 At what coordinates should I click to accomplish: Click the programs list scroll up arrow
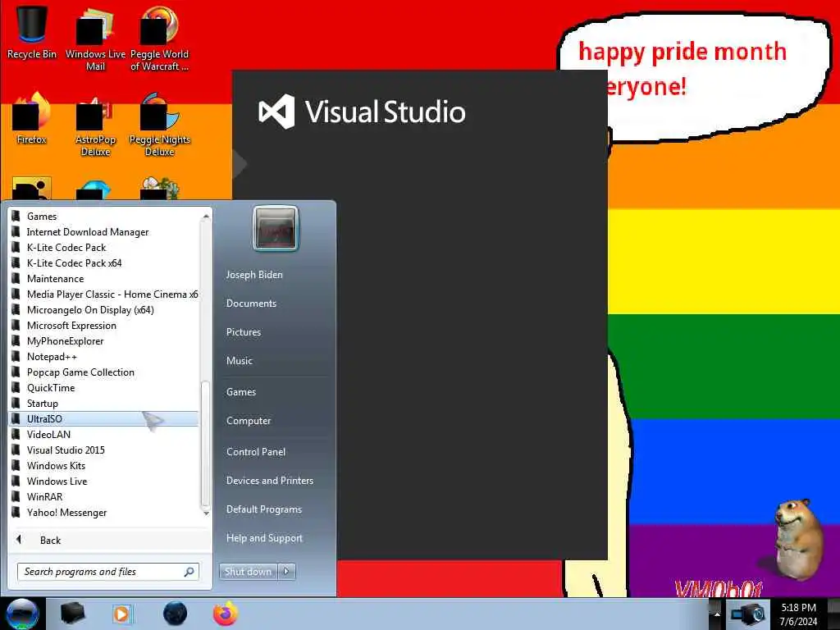(206, 216)
